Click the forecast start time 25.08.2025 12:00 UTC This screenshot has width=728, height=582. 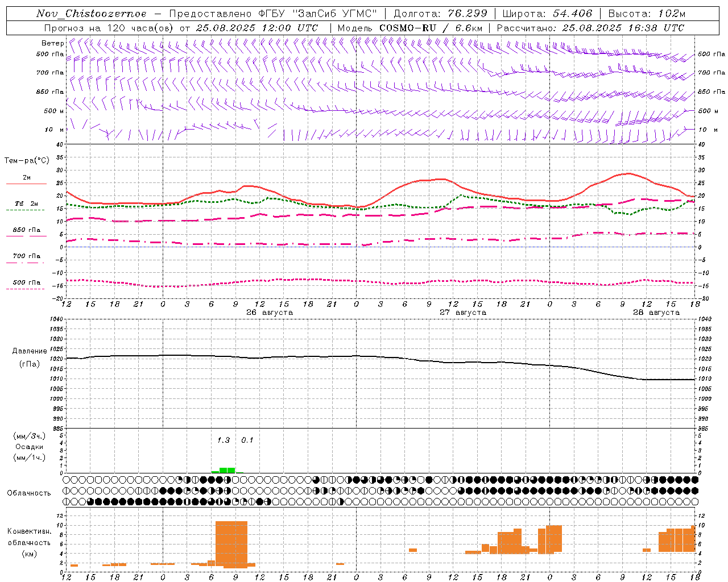[x=257, y=28]
